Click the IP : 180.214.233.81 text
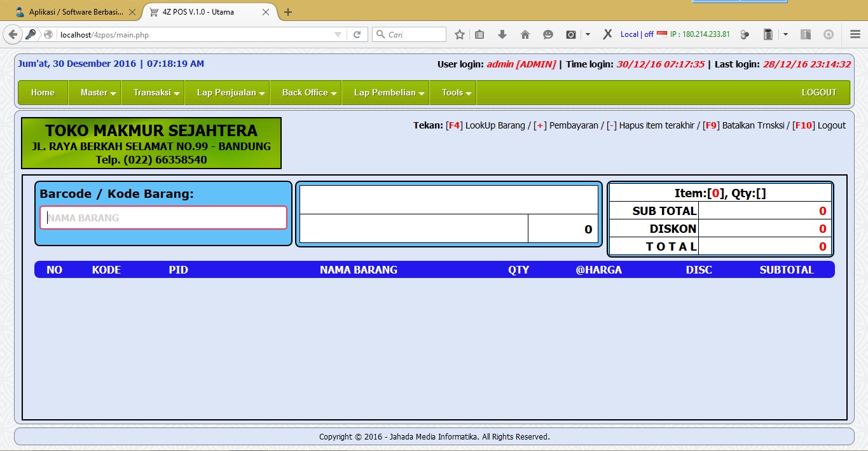Viewport: 868px width, 451px height. coord(699,34)
